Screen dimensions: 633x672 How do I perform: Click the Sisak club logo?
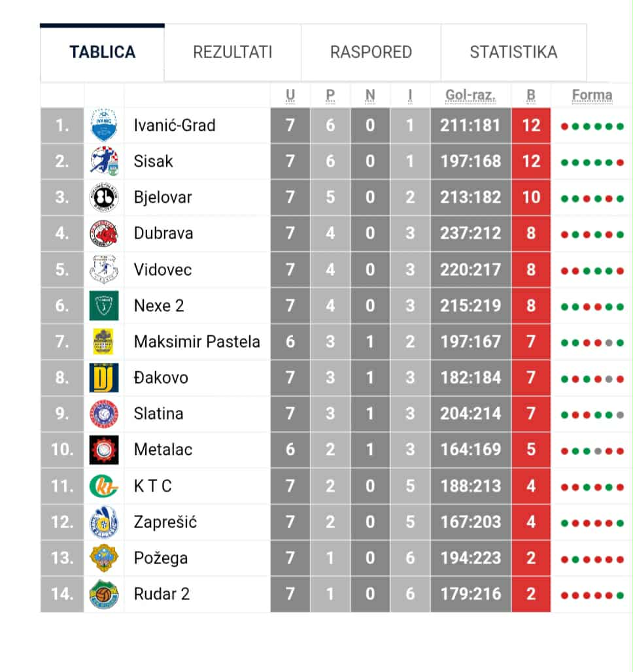pyautogui.click(x=104, y=161)
